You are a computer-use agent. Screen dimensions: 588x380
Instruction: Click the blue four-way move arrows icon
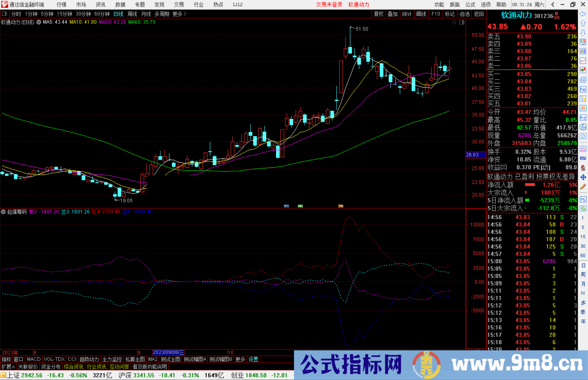click(583, 177)
